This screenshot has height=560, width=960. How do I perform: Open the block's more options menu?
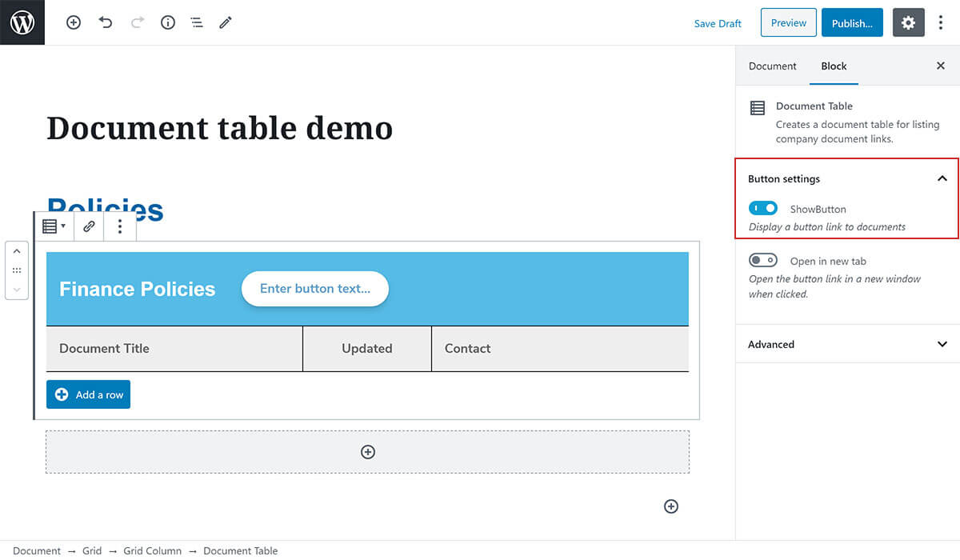tap(120, 226)
